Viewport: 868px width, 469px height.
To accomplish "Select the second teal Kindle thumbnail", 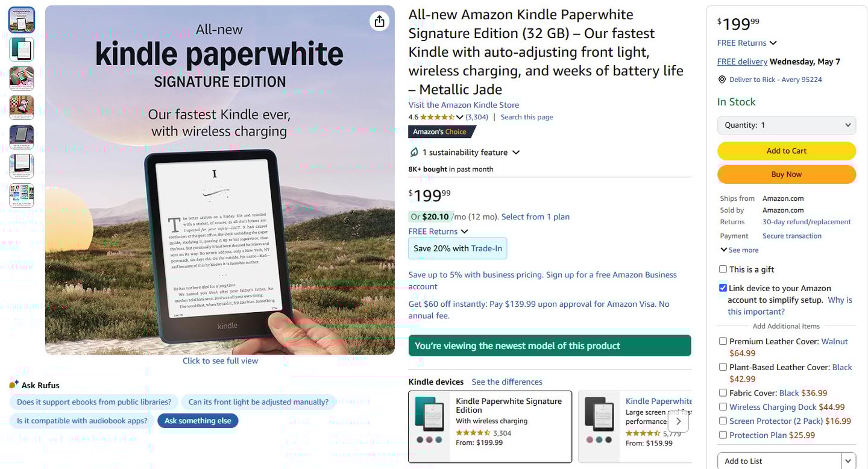I will click(22, 49).
